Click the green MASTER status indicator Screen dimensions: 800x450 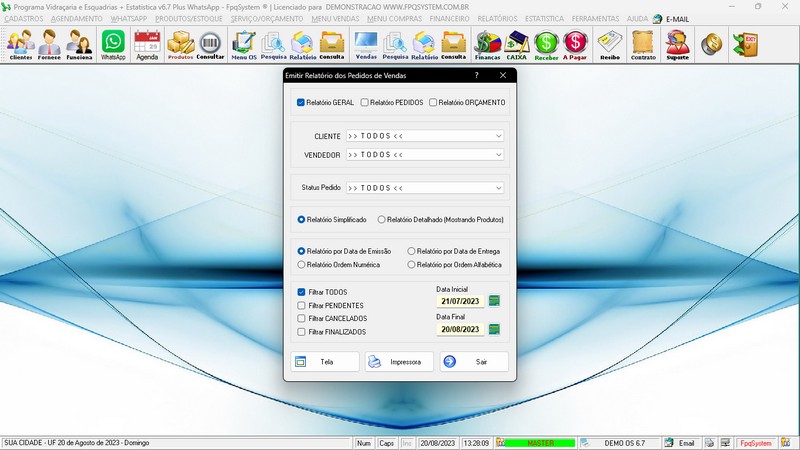point(540,443)
